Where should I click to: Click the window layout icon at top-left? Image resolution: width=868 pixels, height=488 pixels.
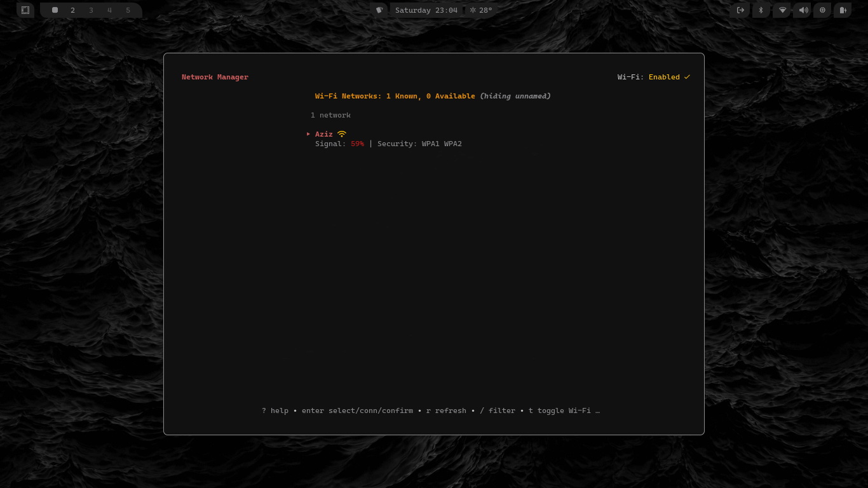[25, 10]
